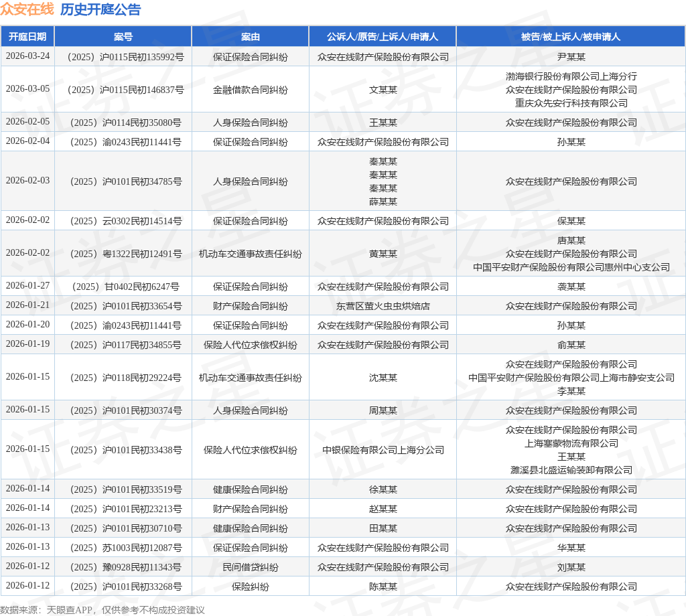The image size is (686, 616).
Task: Click the date 2026-03-24
Action: (27, 56)
